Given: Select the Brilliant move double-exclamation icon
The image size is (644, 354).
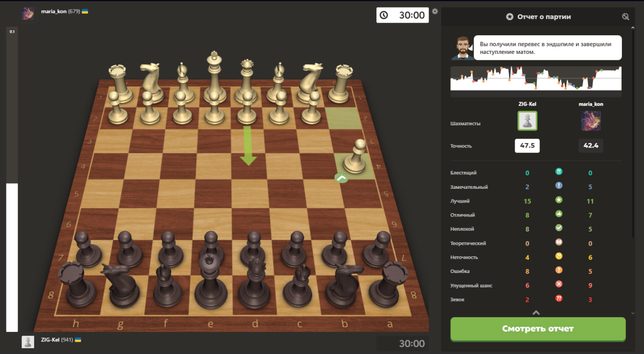Looking at the screenshot, I should (x=558, y=172).
